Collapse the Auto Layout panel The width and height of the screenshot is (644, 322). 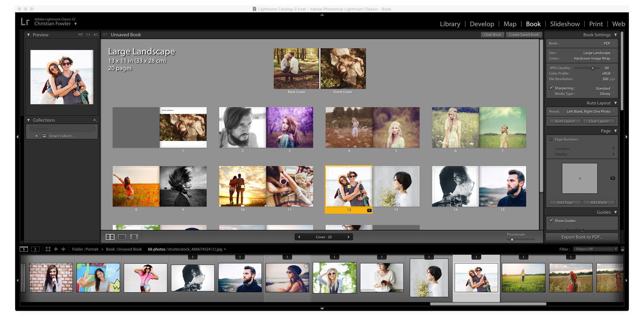[x=615, y=103]
